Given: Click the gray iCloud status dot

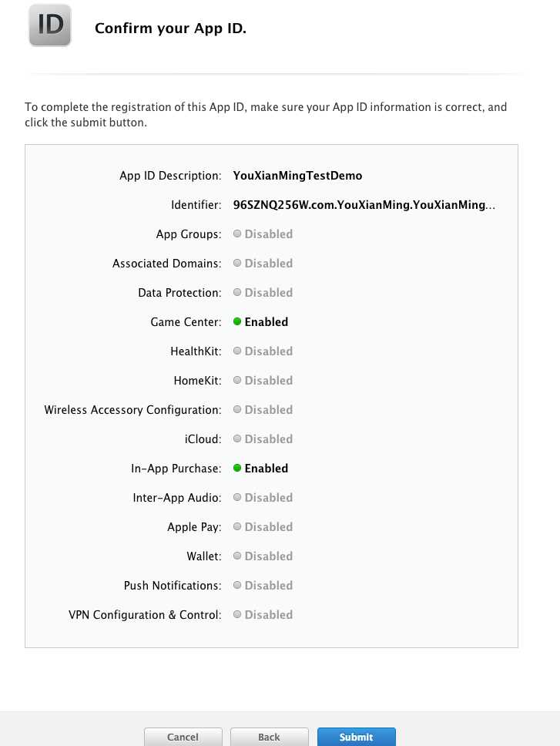Looking at the screenshot, I should click(237, 439).
